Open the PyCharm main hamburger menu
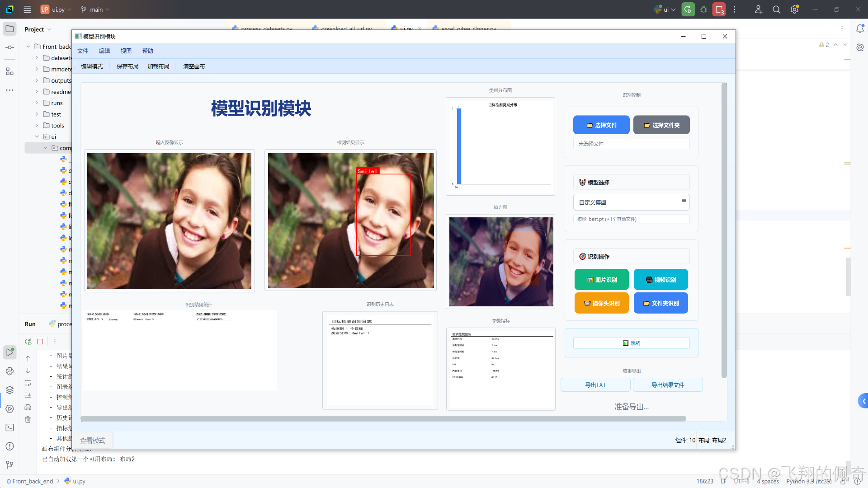The height and width of the screenshot is (488, 868). click(27, 9)
